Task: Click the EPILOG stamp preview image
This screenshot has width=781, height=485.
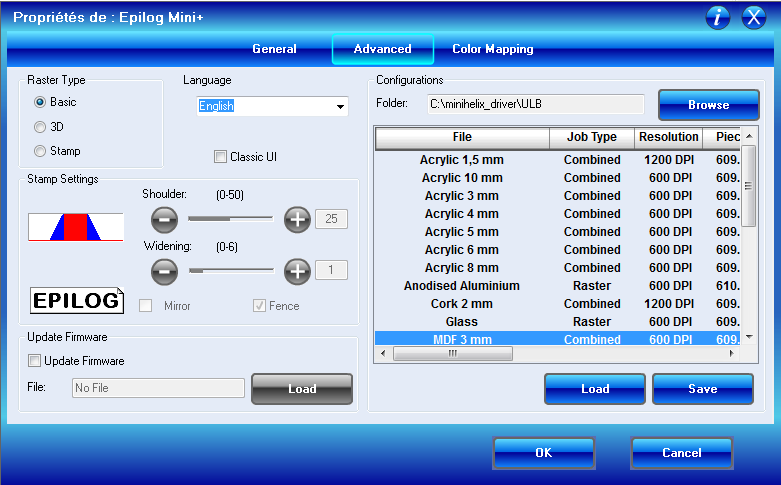Action: point(77,300)
